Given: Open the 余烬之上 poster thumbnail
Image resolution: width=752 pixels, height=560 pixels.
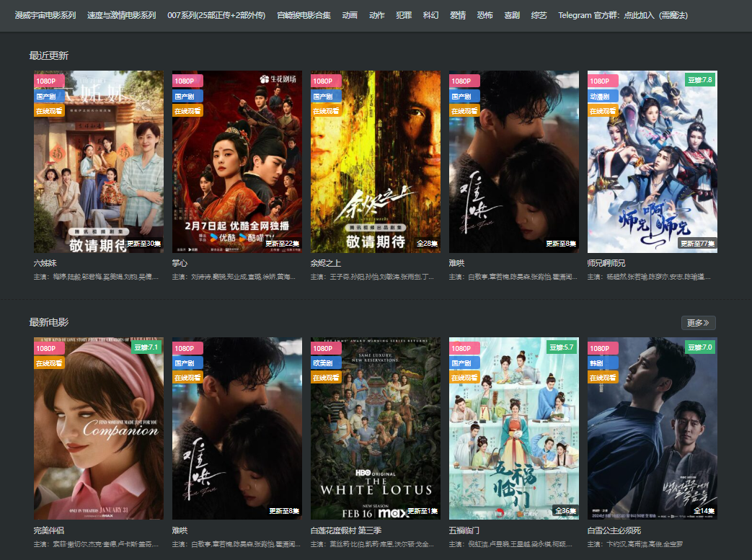Looking at the screenshot, I should [376, 161].
